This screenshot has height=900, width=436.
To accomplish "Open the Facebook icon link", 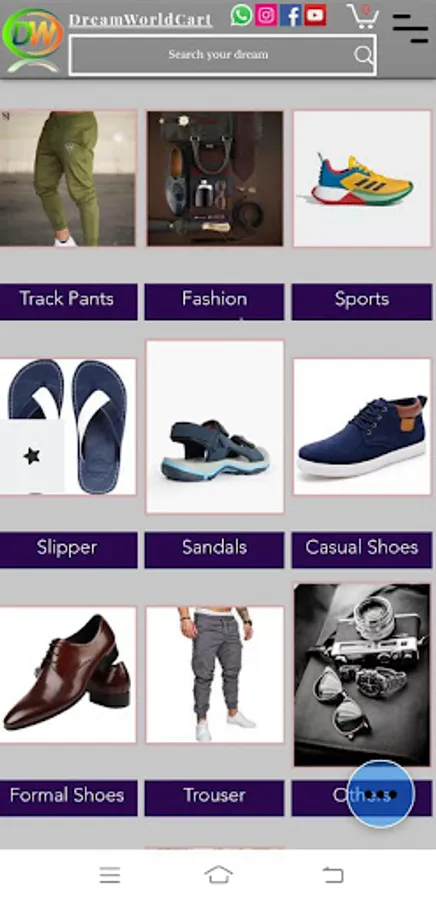I will coord(291,15).
